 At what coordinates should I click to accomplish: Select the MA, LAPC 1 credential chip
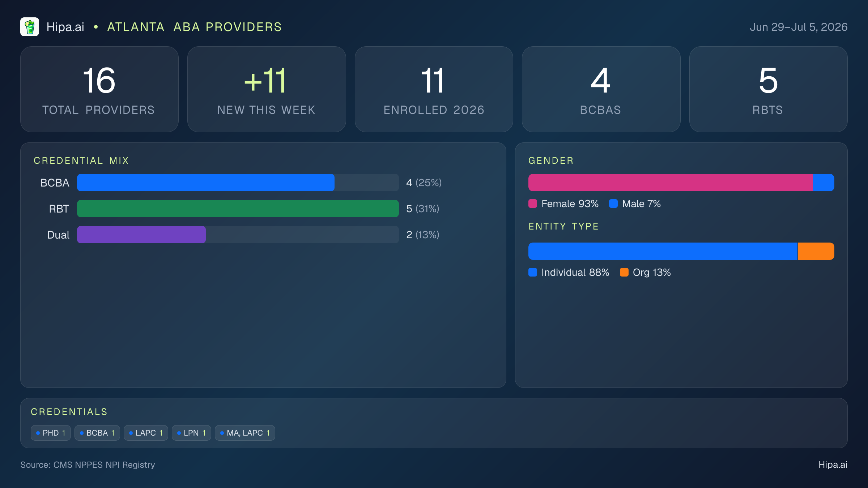pyautogui.click(x=245, y=433)
